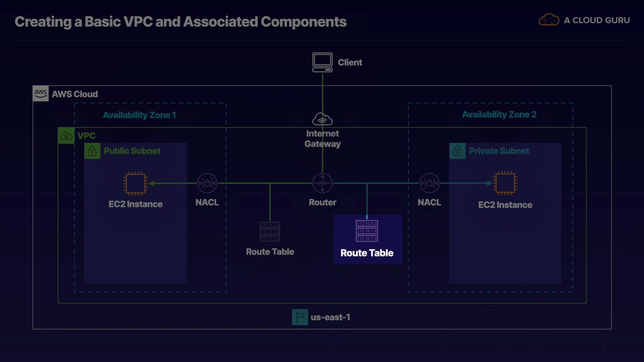Click the Availability Zone 2 label

coord(499,115)
